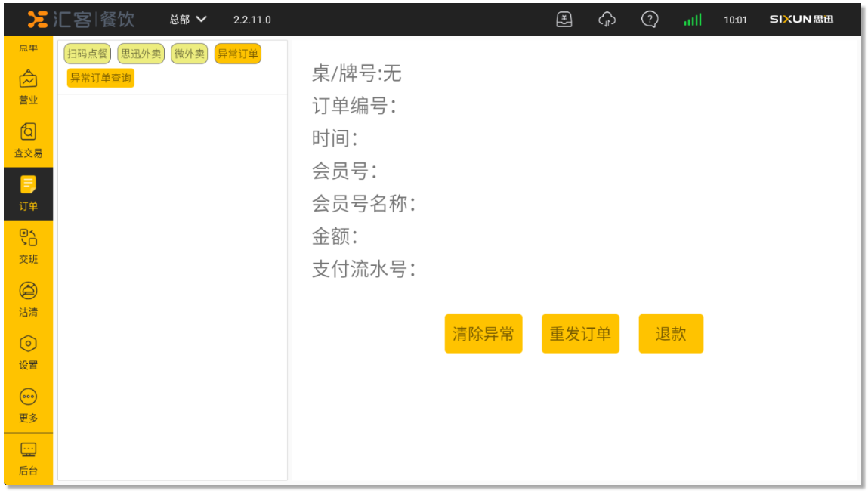Switch to the 扫码点餐 tab

pos(87,54)
